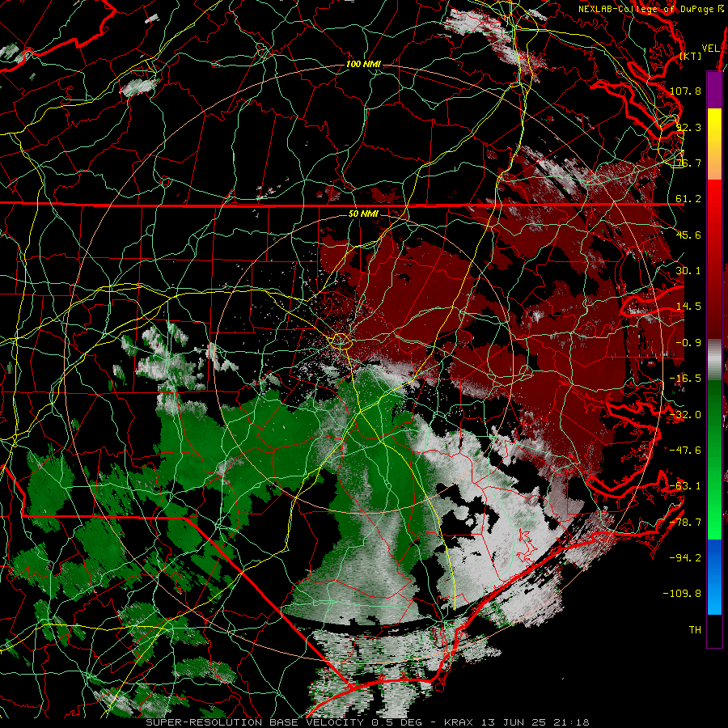The width and height of the screenshot is (728, 728).
Task: Click the TH legend label
Action: (x=695, y=630)
